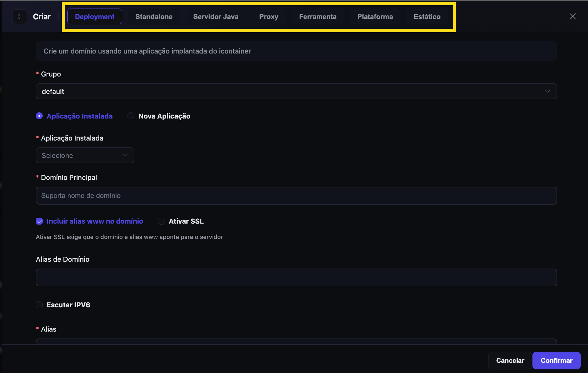The height and width of the screenshot is (373, 588).
Task: Select the Aplicação Instalada radio button
Action: click(x=39, y=116)
